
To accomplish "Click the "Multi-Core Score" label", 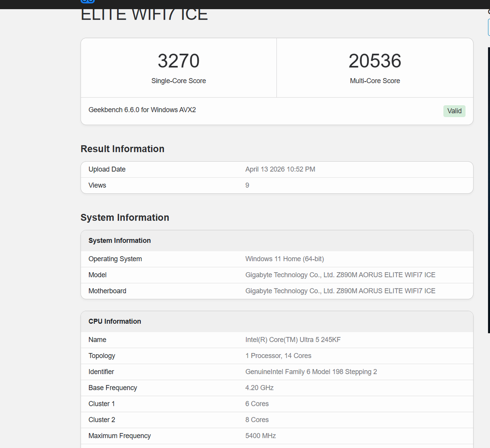I will coord(375,81).
